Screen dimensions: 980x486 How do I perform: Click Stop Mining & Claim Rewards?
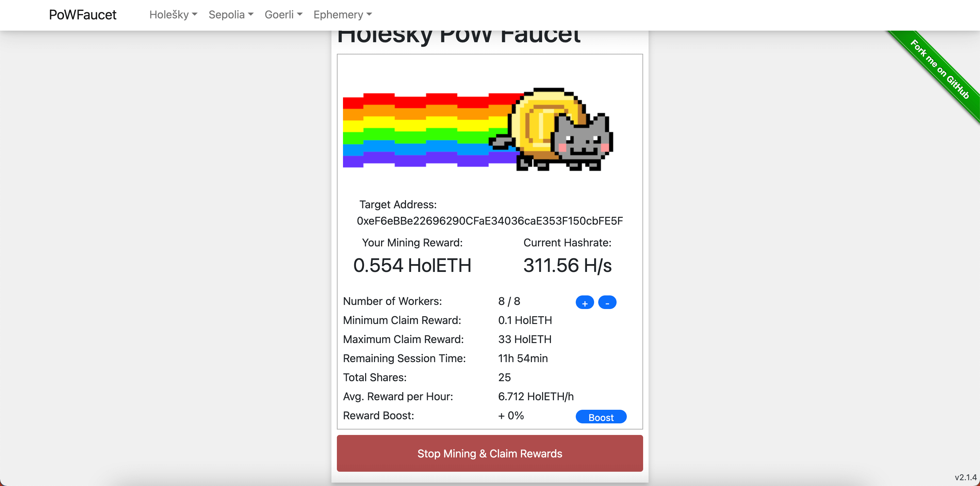click(490, 453)
